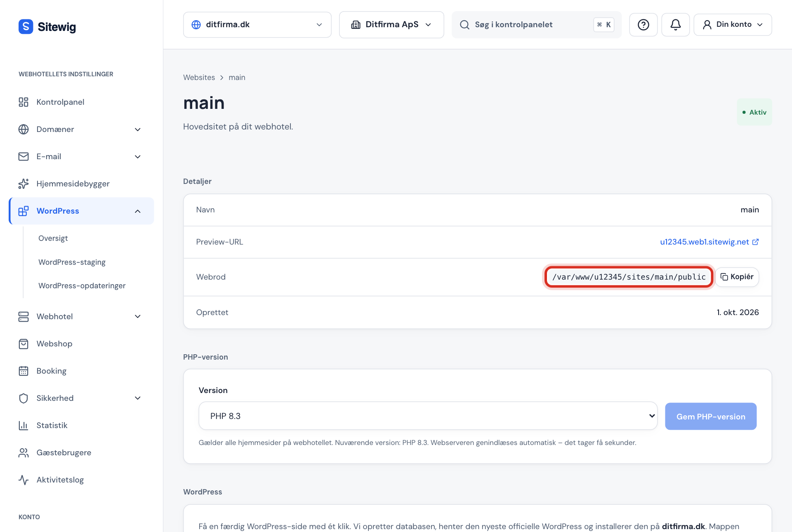Viewport: 792px width, 532px height.
Task: Expand the Domæner chevron
Action: [x=138, y=129]
